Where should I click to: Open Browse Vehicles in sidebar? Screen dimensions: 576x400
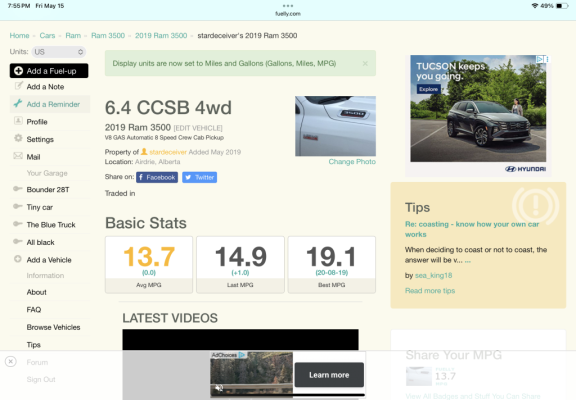point(53,327)
